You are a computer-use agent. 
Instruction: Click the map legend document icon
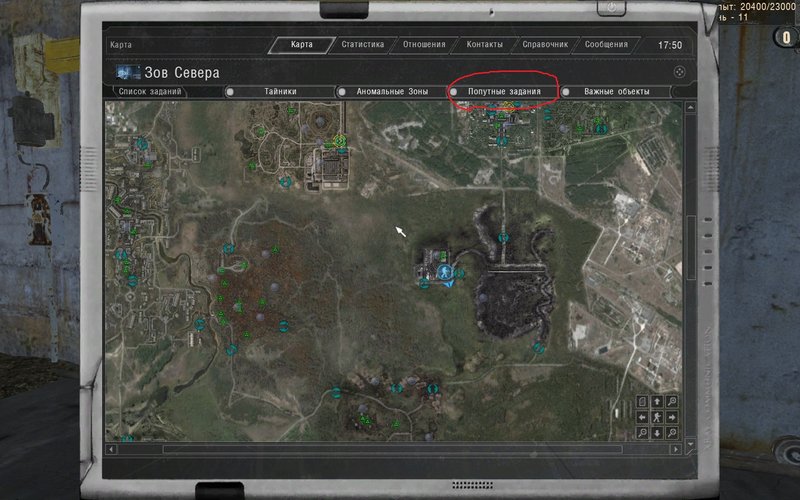tap(641, 401)
